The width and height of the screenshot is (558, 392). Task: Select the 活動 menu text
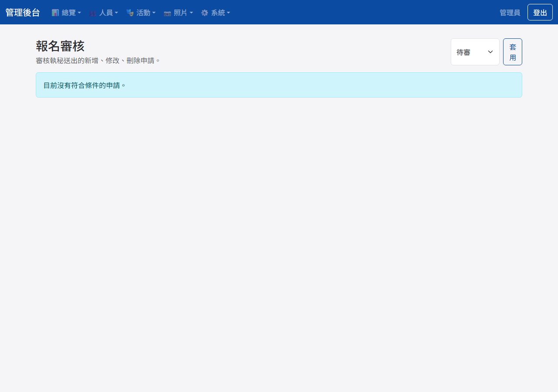click(x=143, y=13)
